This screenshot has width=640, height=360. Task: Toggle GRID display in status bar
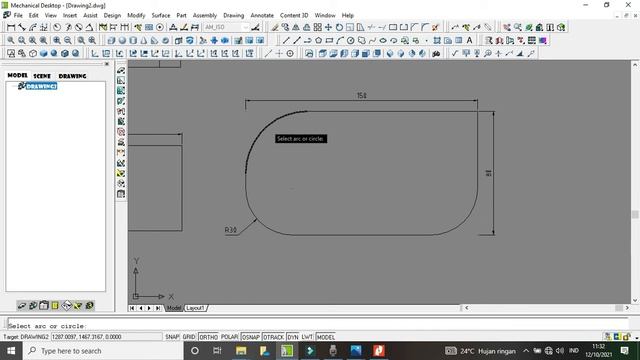(x=189, y=337)
